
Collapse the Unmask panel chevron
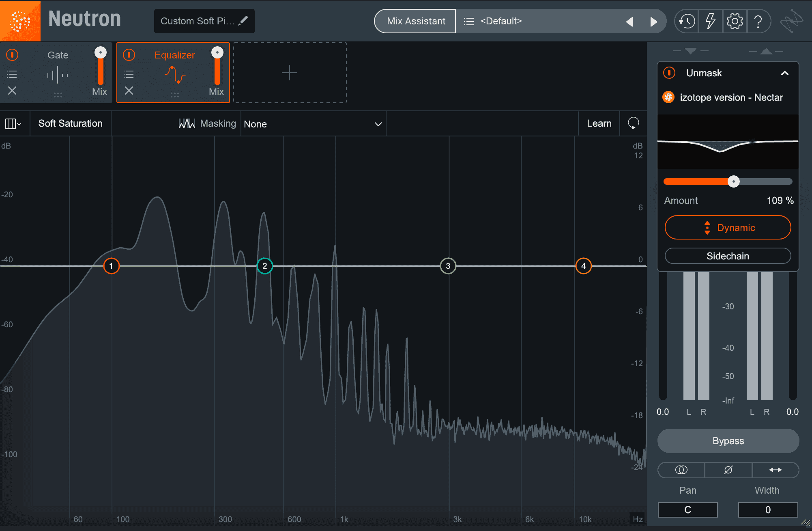785,73
